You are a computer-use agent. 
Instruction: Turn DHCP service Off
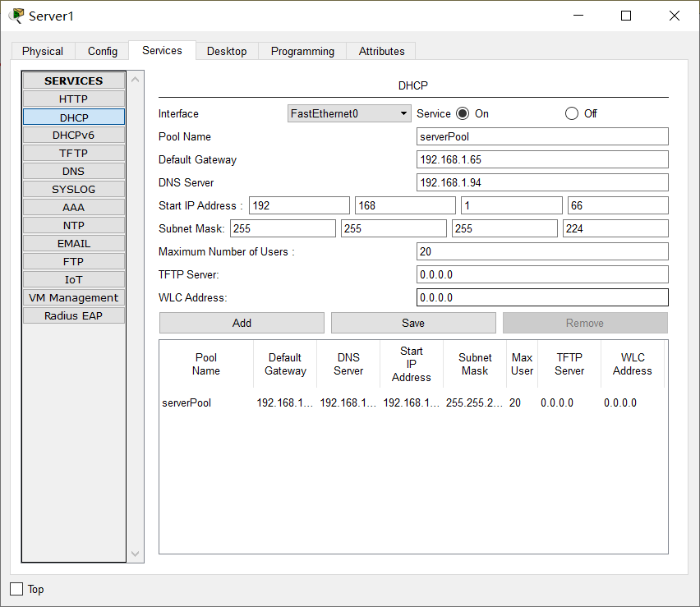coord(572,113)
